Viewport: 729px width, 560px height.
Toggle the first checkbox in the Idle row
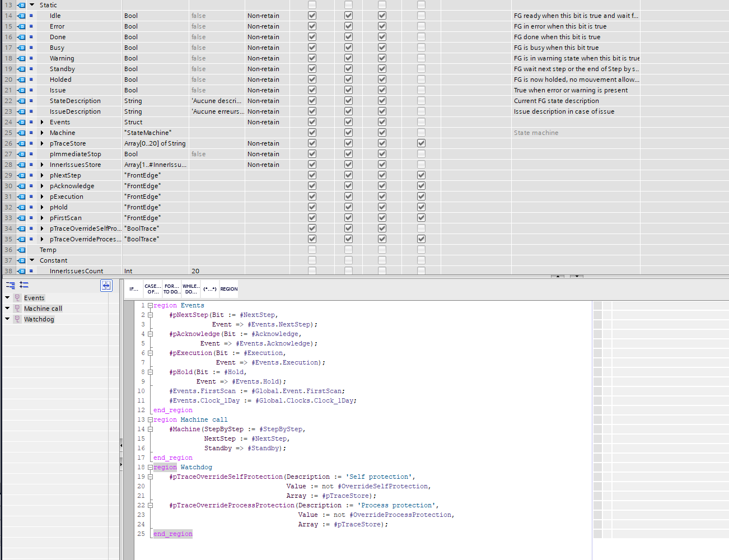312,16
